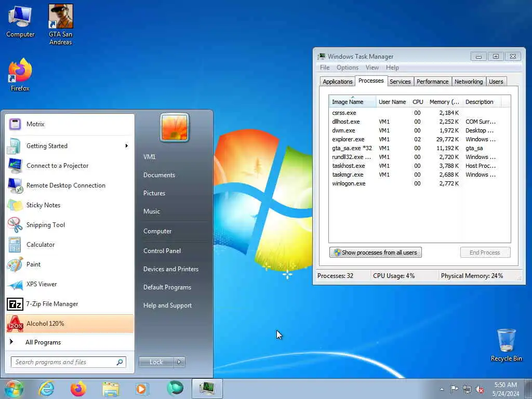Select the GTA San Andreas desktop shortcut
The width and height of the screenshot is (532, 399).
pyautogui.click(x=60, y=25)
